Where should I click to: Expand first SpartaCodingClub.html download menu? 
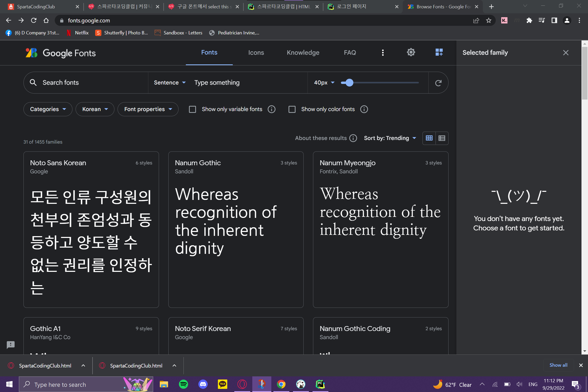pos(83,365)
